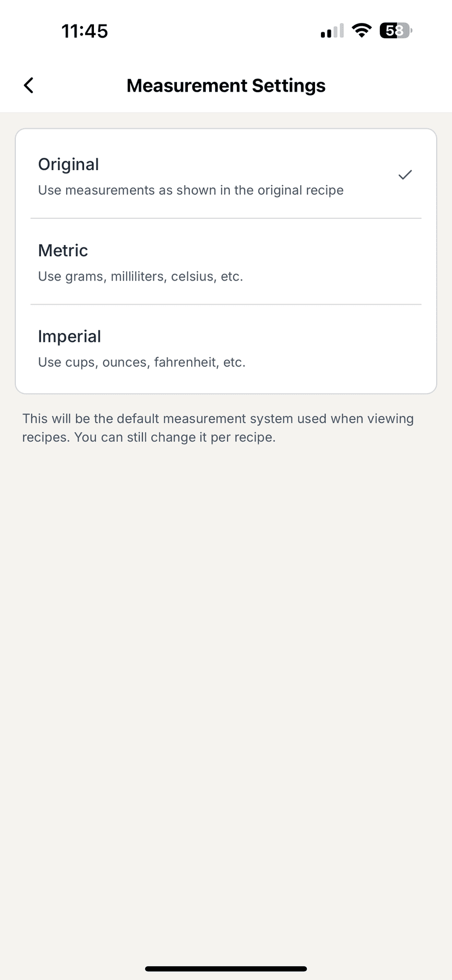The width and height of the screenshot is (452, 980).
Task: Tap "Use cups, ounces, fahrenheit" description
Action: pyautogui.click(x=141, y=363)
